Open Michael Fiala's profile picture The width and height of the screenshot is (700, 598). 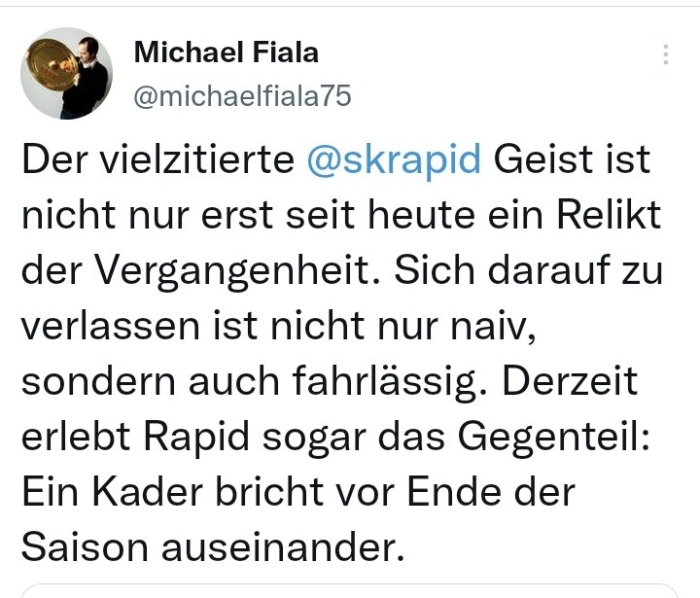(x=66, y=73)
